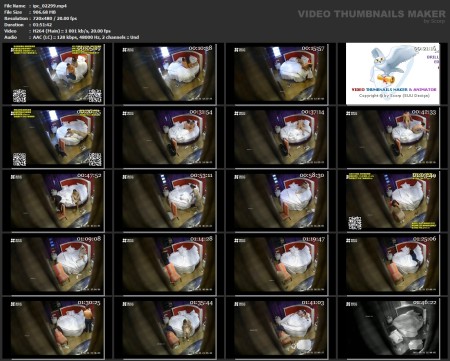Click the AAC (LC) audio info line
450x361 pixels.
(86, 37)
